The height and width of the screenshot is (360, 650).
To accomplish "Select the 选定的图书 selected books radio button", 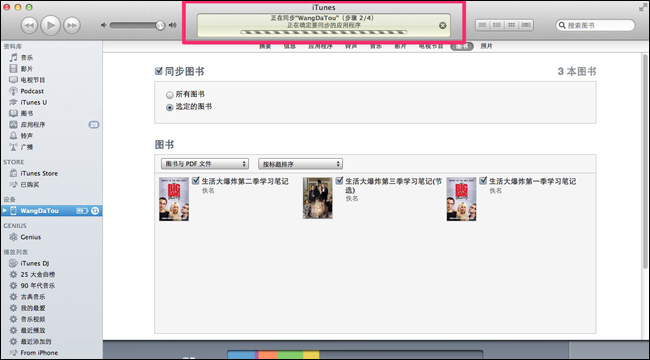I will point(170,107).
